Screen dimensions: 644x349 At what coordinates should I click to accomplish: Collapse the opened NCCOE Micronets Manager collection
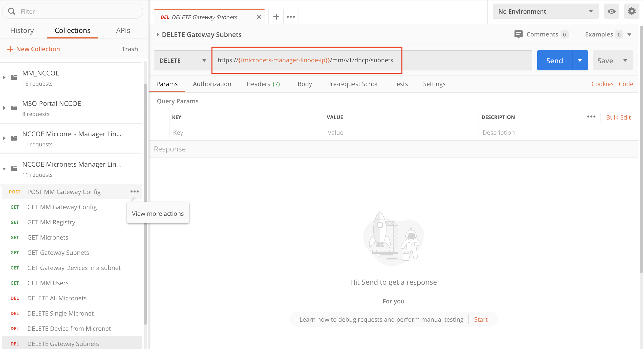(4, 169)
